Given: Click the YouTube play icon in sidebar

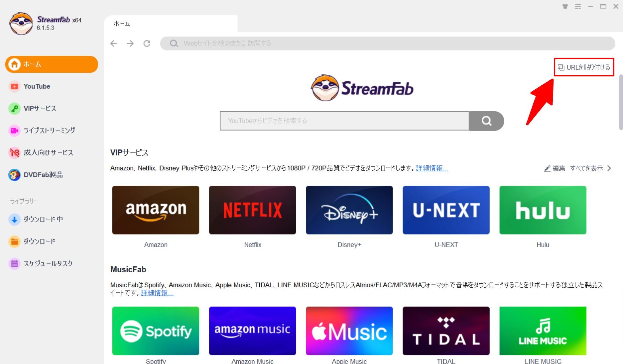Looking at the screenshot, I should pyautogui.click(x=14, y=86).
